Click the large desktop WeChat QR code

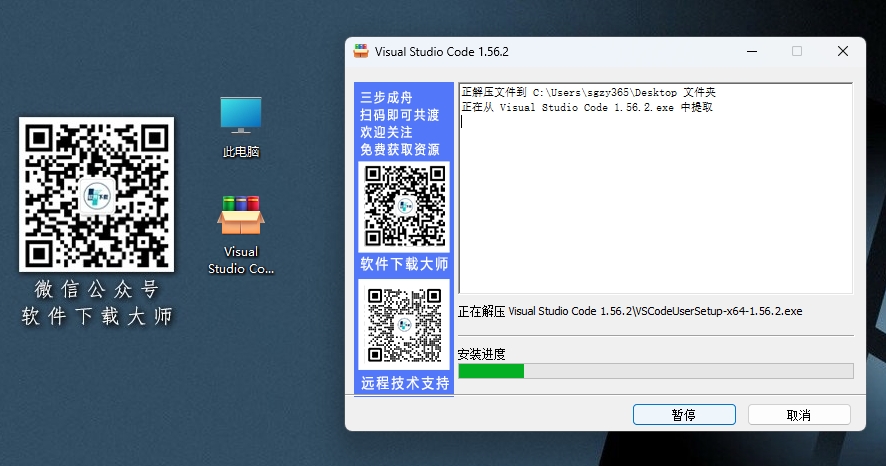tap(97, 194)
